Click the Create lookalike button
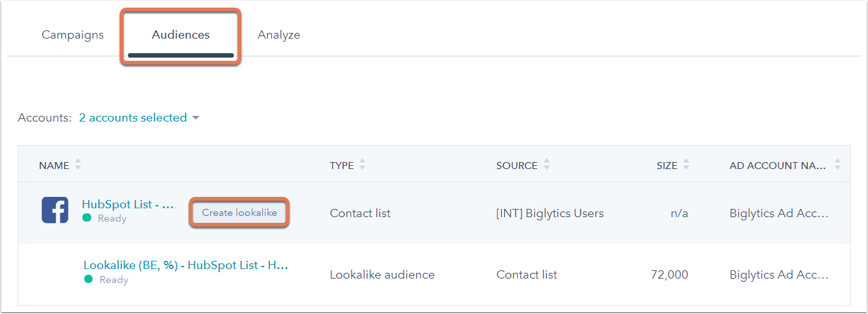 tap(239, 213)
